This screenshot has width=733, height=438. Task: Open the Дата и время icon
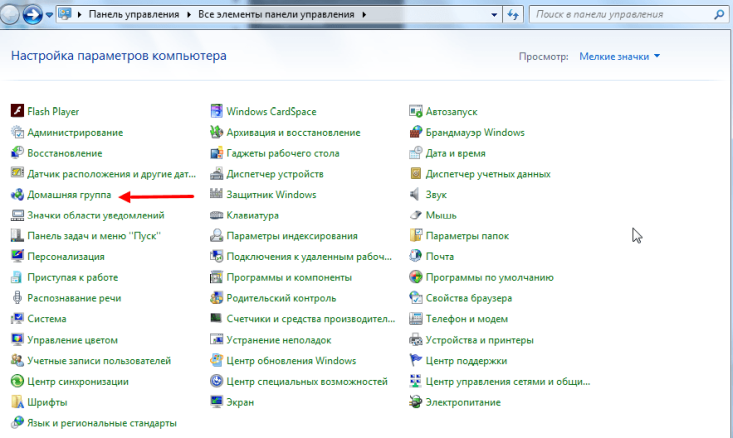pyautogui.click(x=416, y=153)
